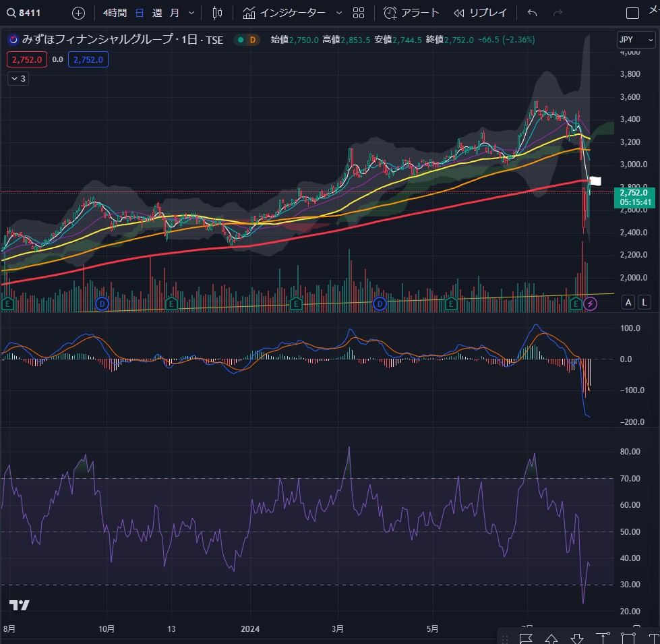The height and width of the screenshot is (644, 660).
Task: Toggle the L logarithmic scale button
Action: pos(644,302)
